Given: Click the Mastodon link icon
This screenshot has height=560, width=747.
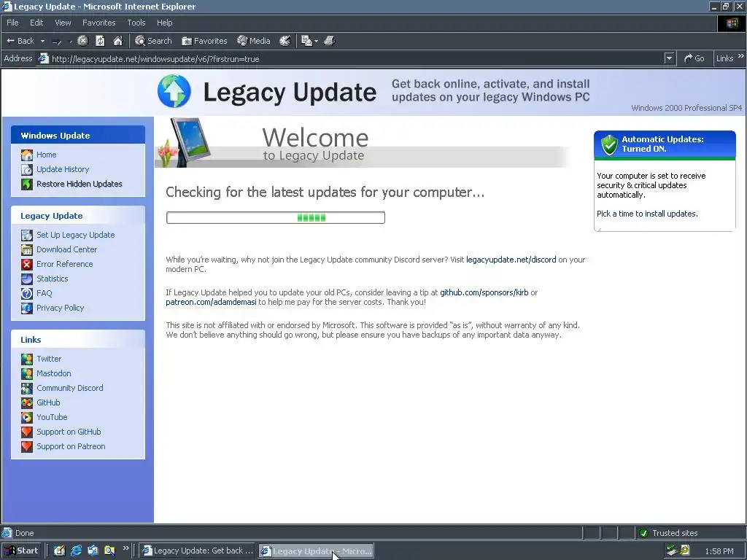Looking at the screenshot, I should [27, 374].
